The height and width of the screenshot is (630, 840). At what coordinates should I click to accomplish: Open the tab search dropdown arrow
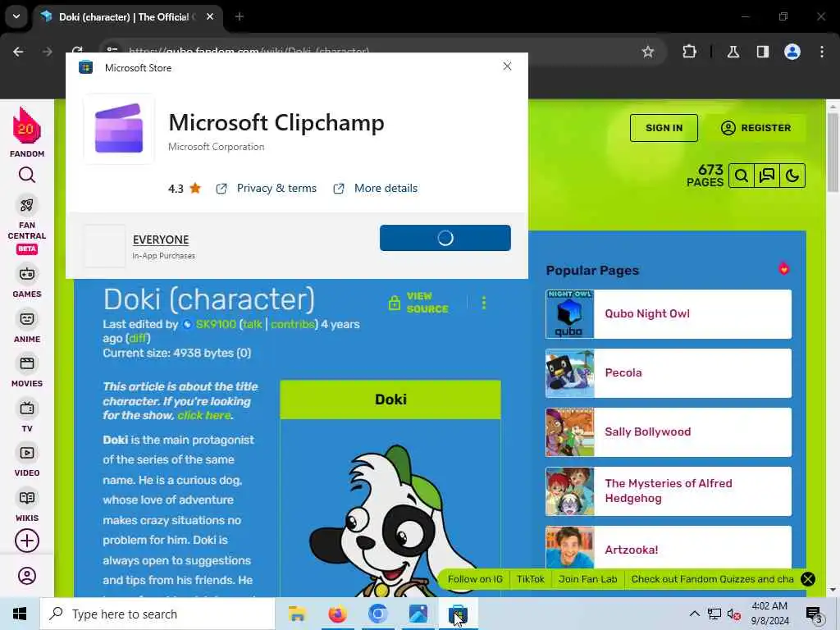click(16, 16)
